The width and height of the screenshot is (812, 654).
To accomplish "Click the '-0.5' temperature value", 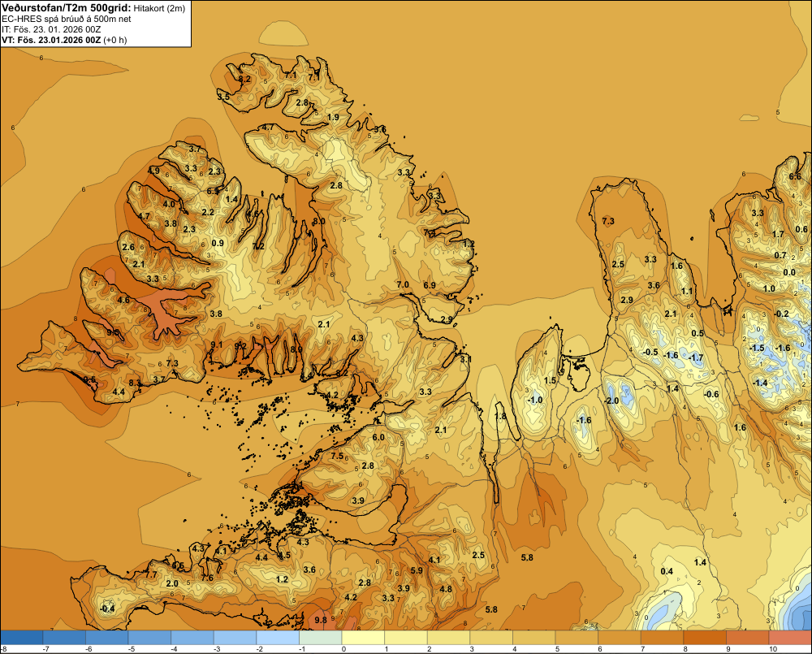I will click(x=650, y=352).
